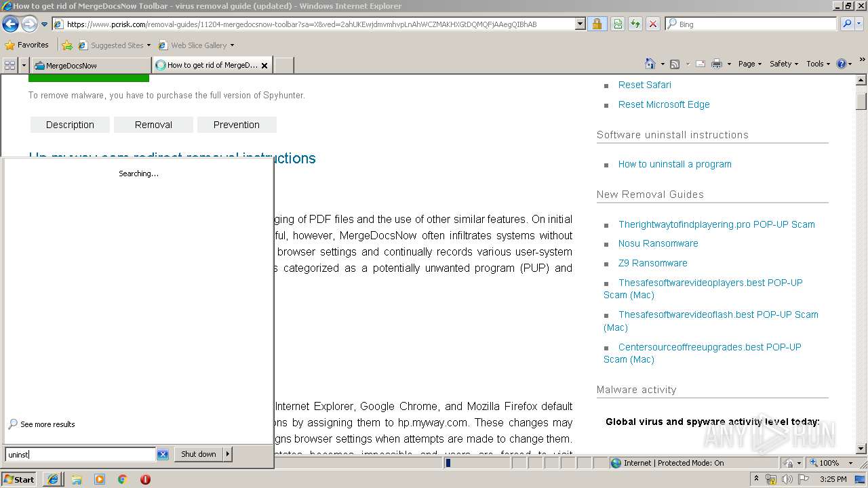Click the Windows Media Player taskbar icon
868x488 pixels.
100,479
